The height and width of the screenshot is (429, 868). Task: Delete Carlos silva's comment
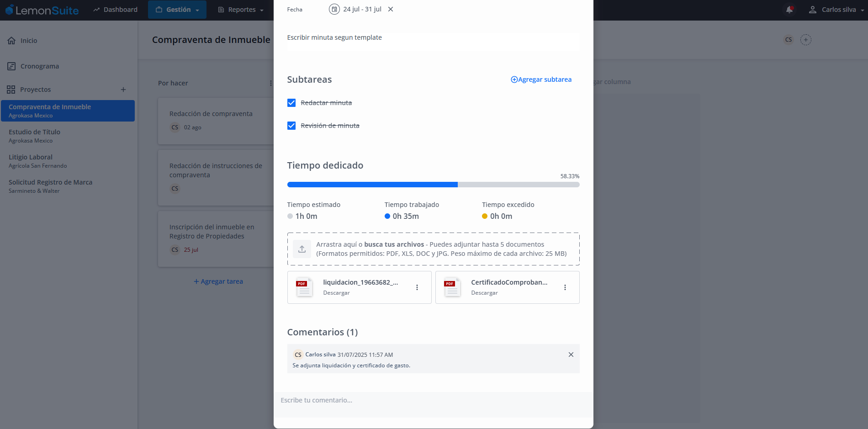tap(571, 355)
